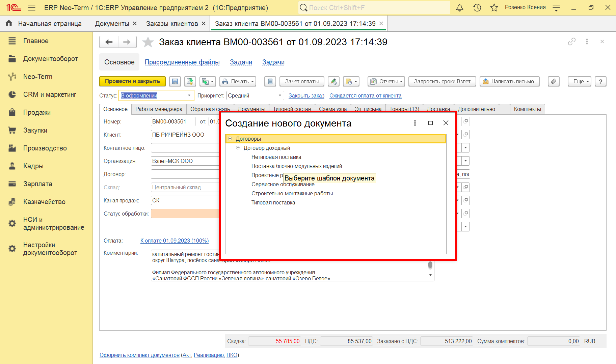Open the help question mark button
This screenshot has width=616, height=364.
click(600, 81)
